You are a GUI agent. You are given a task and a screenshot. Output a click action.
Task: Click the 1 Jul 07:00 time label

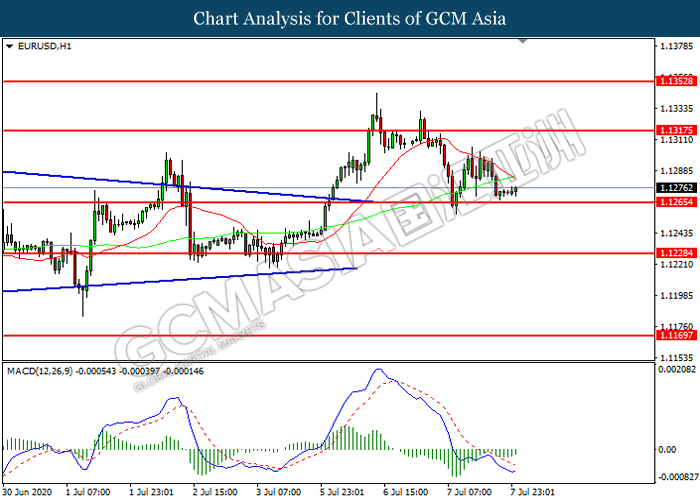(88, 492)
